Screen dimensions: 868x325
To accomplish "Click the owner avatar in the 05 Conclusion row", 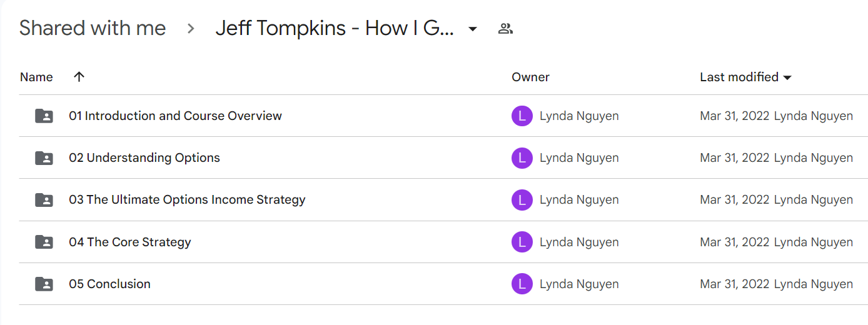I will click(x=522, y=284).
